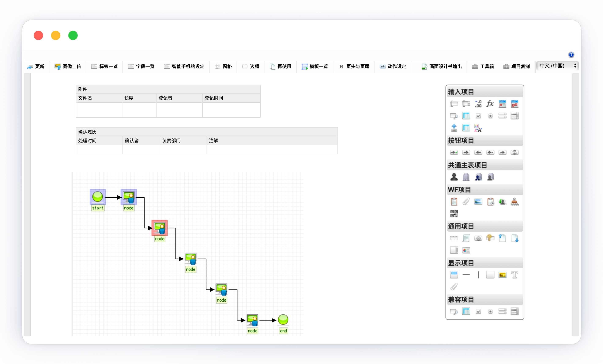Select the text box item in 输入项目
The width and height of the screenshot is (603, 364).
click(454, 104)
